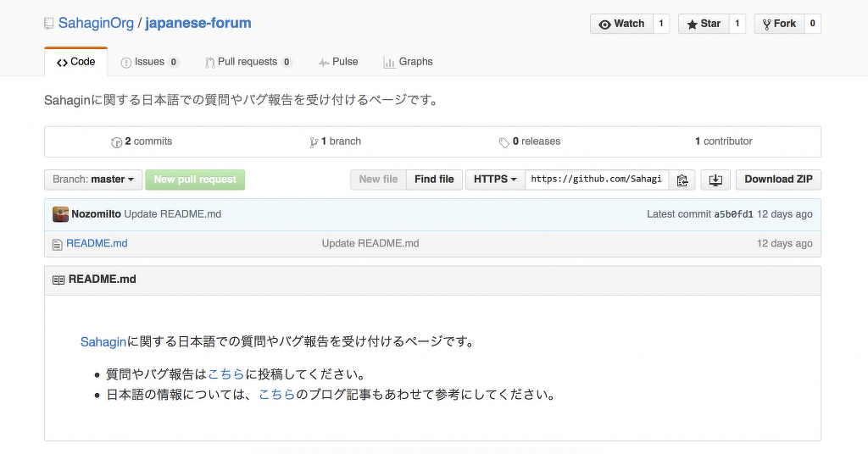The width and height of the screenshot is (868, 454).
Task: Click the repository book icon beside SahaginOrg
Action: tap(48, 24)
